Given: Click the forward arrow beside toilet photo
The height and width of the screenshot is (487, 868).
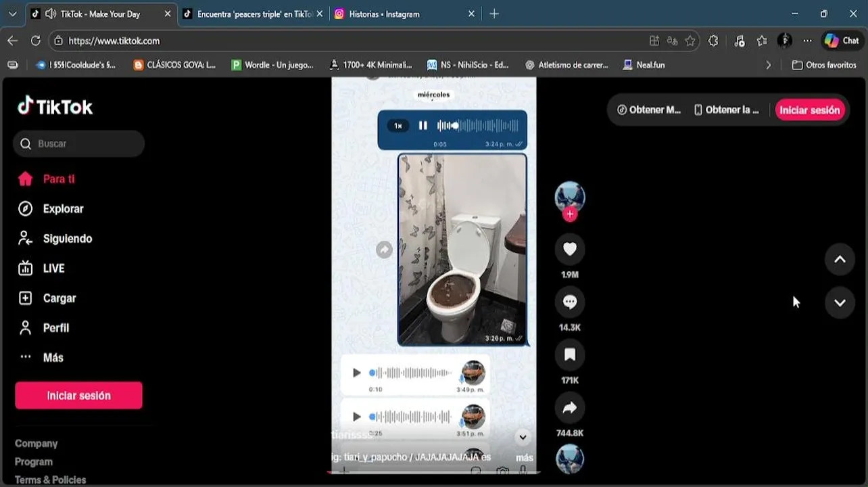Looking at the screenshot, I should 384,250.
